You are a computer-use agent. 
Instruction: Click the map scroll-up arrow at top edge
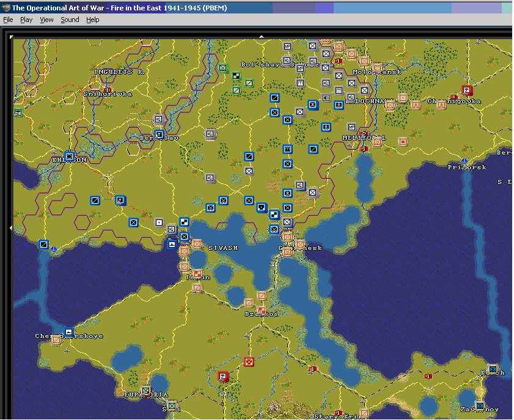[261, 37]
